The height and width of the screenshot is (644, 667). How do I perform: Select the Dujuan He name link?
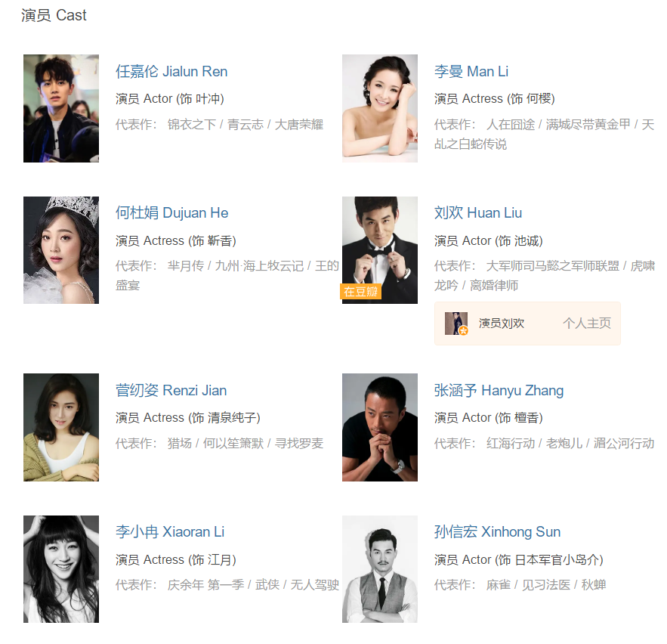[x=172, y=213]
